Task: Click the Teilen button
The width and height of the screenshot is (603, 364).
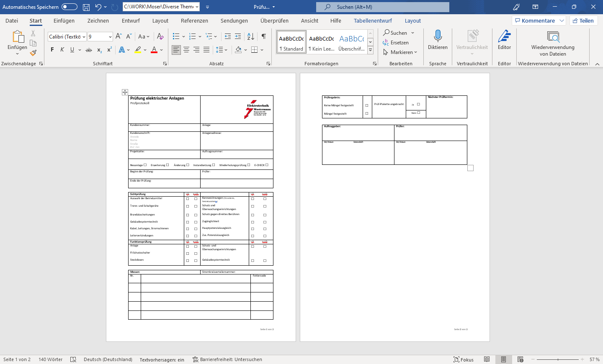Action: click(583, 21)
